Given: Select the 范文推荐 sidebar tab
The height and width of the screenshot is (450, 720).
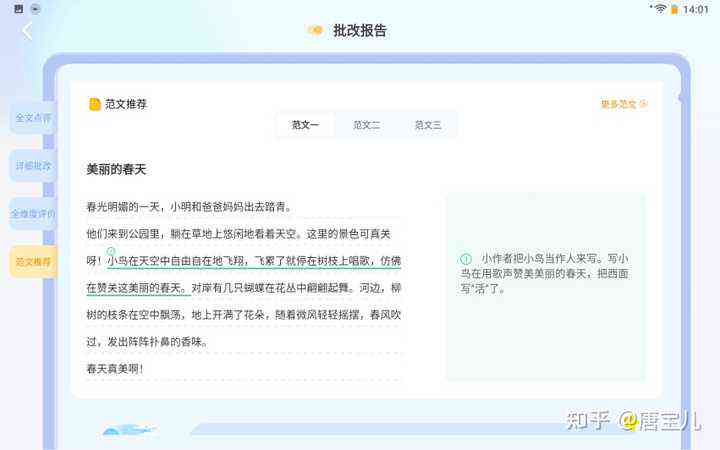Looking at the screenshot, I should pos(33,262).
